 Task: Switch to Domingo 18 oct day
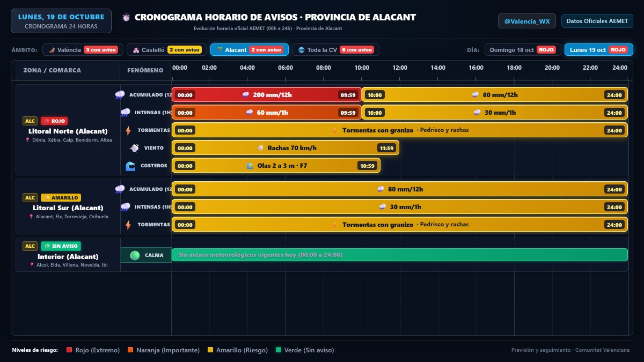[x=523, y=50]
